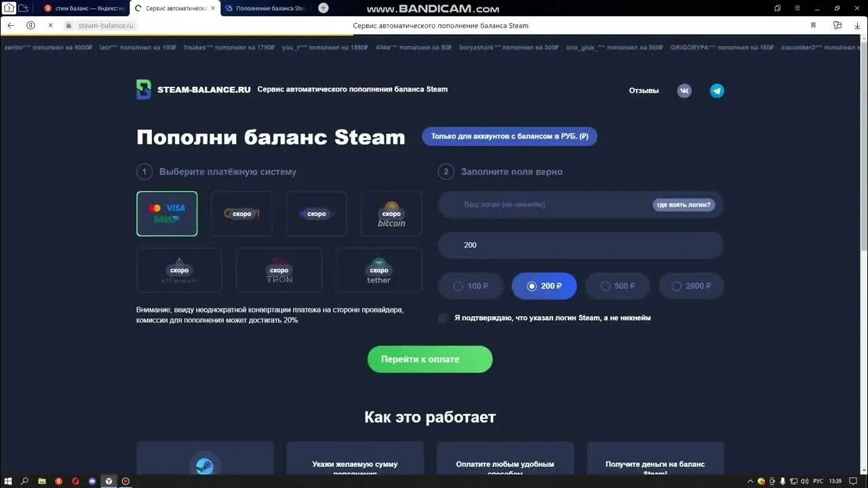The width and height of the screenshot is (868, 488).
Task: Click the Steam logo step card
Action: tap(205, 459)
